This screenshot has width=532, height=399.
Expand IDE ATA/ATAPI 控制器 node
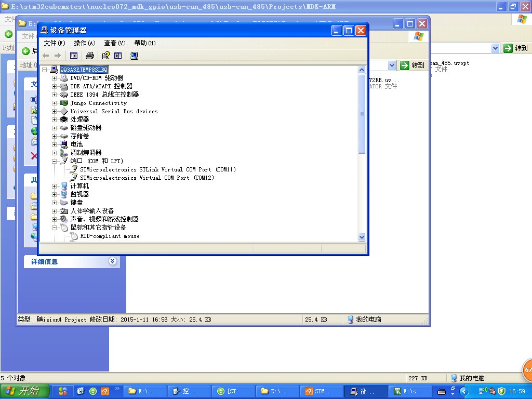(x=54, y=87)
